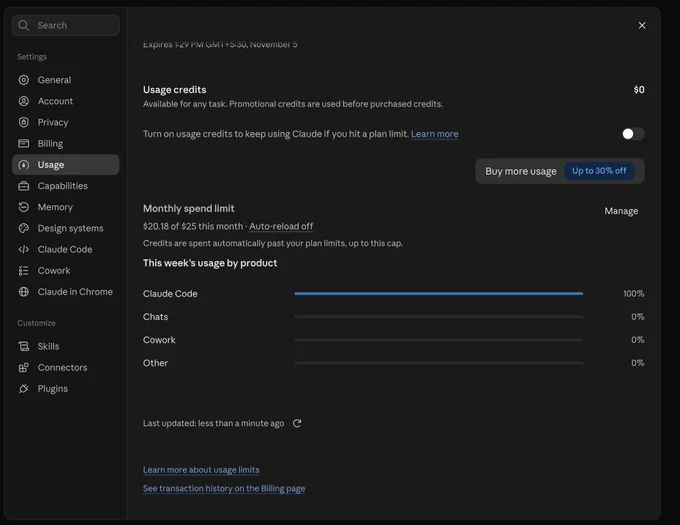Click Manage for monthly spend limit

click(621, 211)
